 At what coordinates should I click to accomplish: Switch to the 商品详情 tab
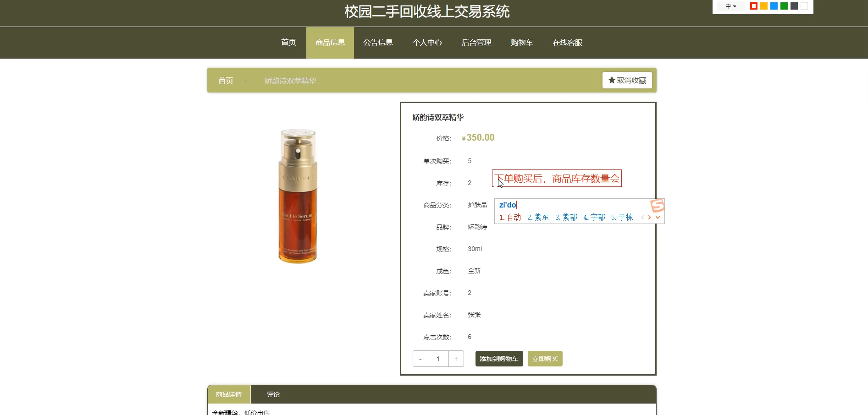[x=229, y=394]
